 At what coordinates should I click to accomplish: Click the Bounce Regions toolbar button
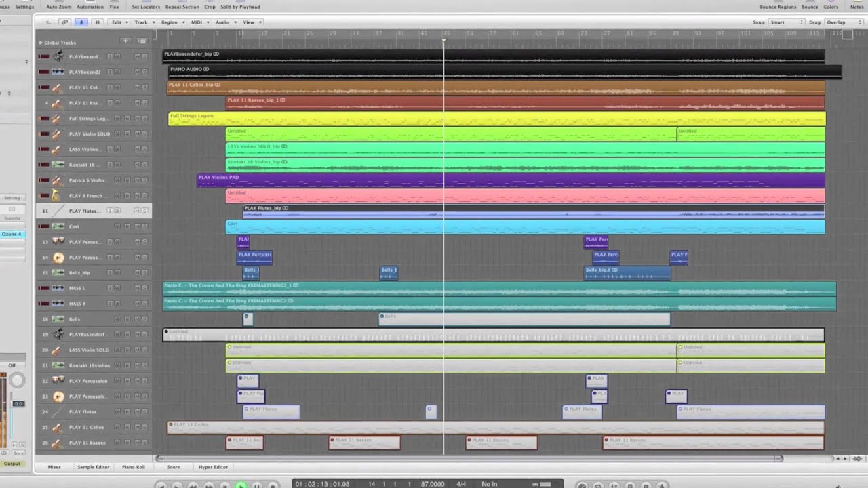[x=778, y=7]
